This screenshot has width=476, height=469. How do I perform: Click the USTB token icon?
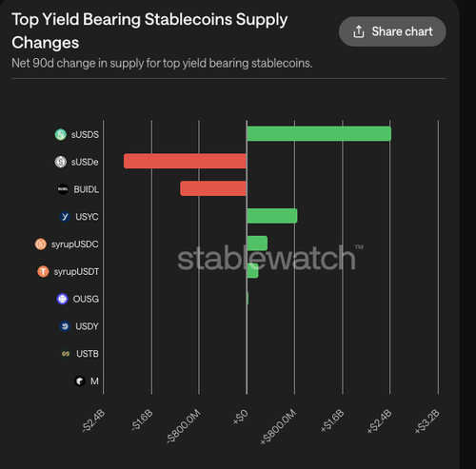click(66, 353)
